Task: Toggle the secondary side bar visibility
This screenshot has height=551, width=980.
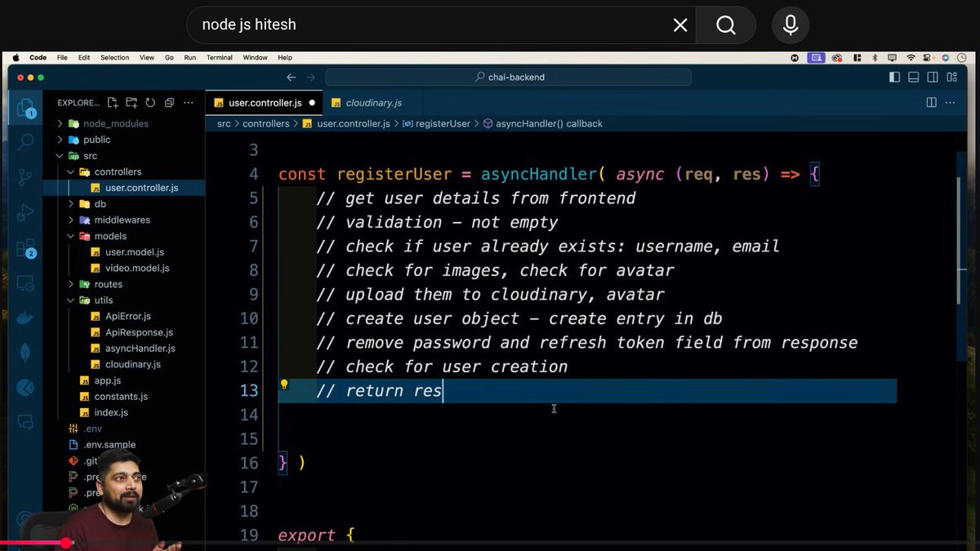Action: (x=933, y=78)
